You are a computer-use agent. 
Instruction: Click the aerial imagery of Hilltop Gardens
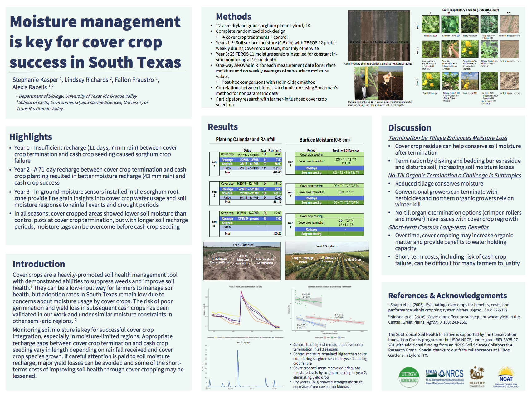(379, 36)
